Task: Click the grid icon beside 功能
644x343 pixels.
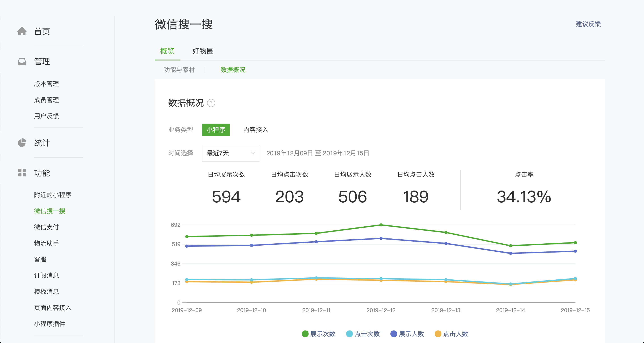Action: click(22, 173)
